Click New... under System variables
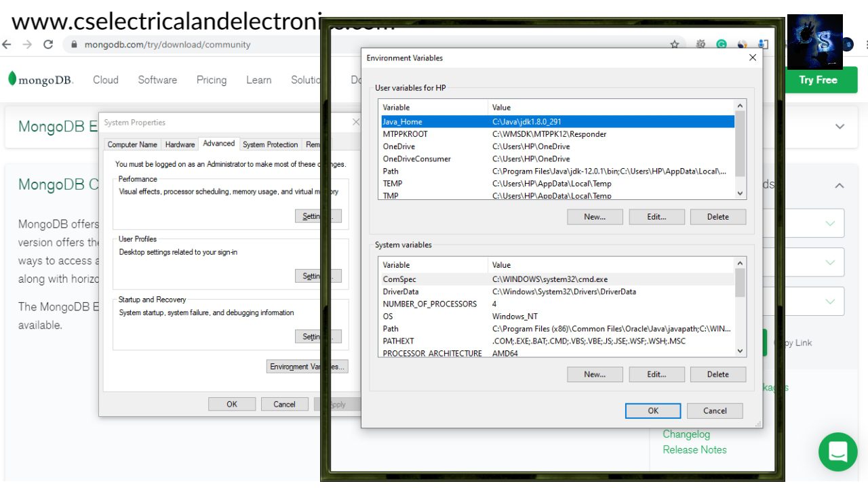The height and width of the screenshot is (488, 868). coord(595,374)
